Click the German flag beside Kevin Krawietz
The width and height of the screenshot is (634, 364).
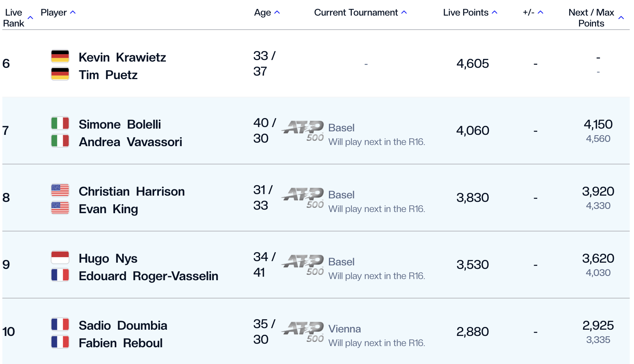(60, 57)
